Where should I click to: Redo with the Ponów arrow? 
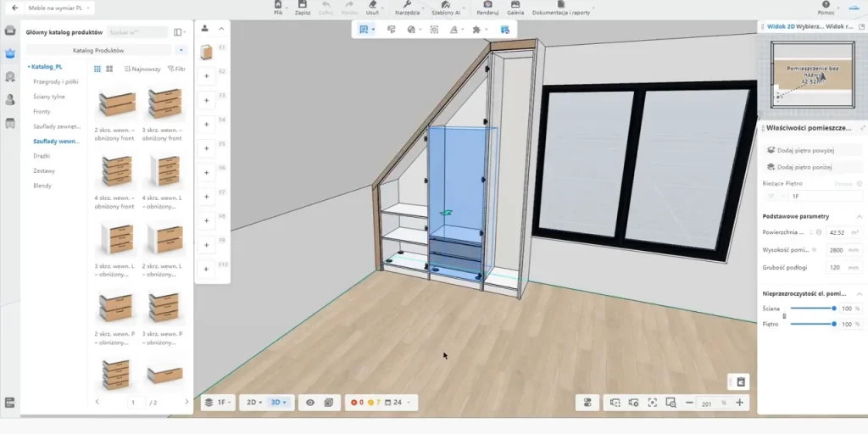pyautogui.click(x=349, y=8)
